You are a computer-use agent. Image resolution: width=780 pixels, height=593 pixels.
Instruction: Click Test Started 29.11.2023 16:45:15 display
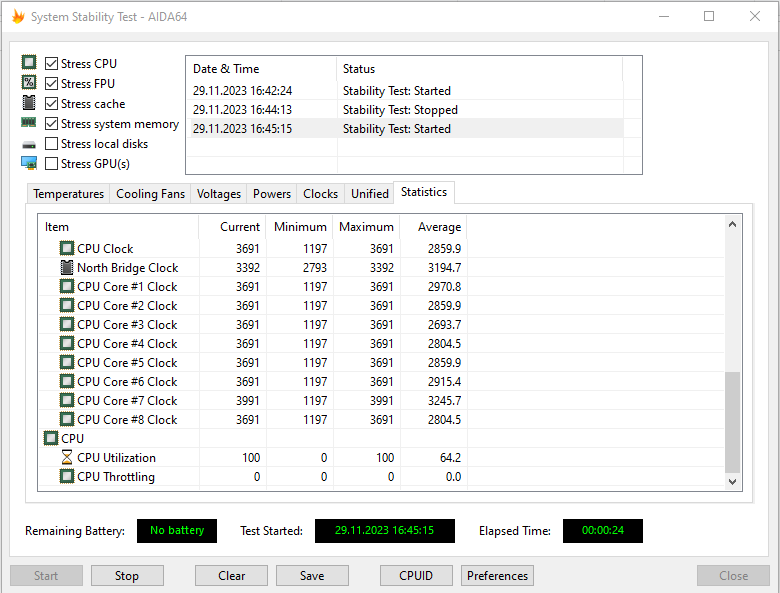(x=385, y=530)
